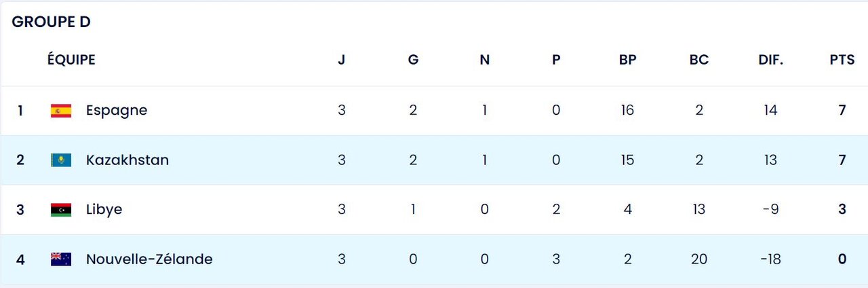Click the BP column header
The image size is (868, 288).
click(627, 60)
